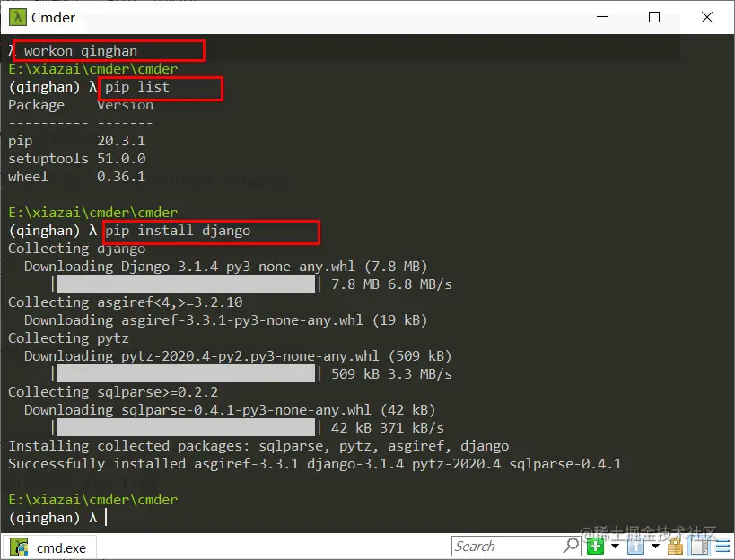Click 'Collecting sqlparse>=0.2.2' line

coord(113,392)
